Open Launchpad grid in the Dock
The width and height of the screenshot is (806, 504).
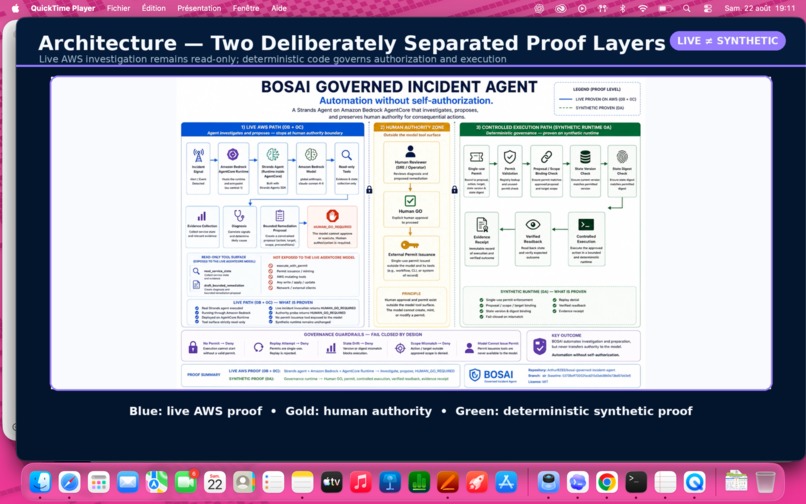tap(99, 482)
